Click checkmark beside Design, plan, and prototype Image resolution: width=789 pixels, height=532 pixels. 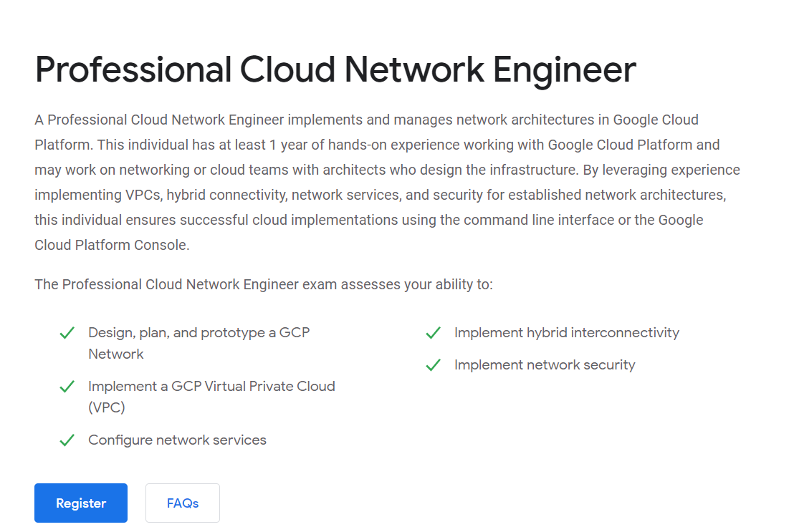click(x=67, y=333)
